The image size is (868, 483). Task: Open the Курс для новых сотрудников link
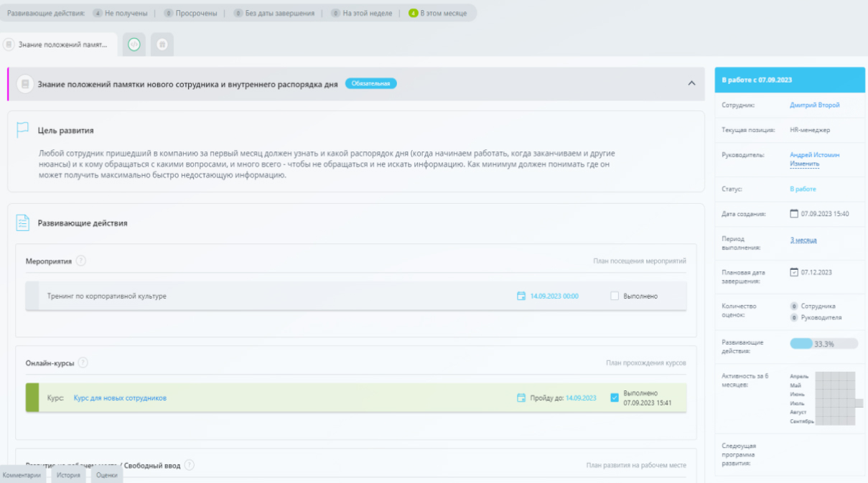(120, 398)
